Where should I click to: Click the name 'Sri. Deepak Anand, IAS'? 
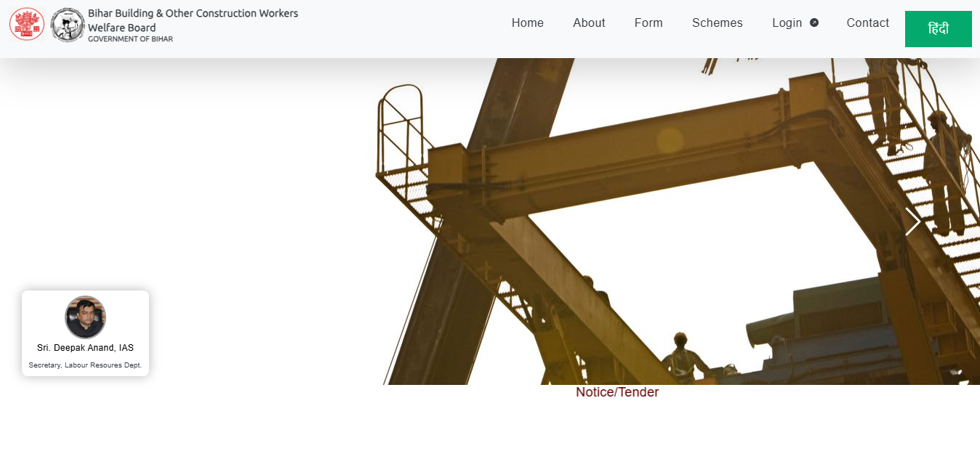(85, 348)
